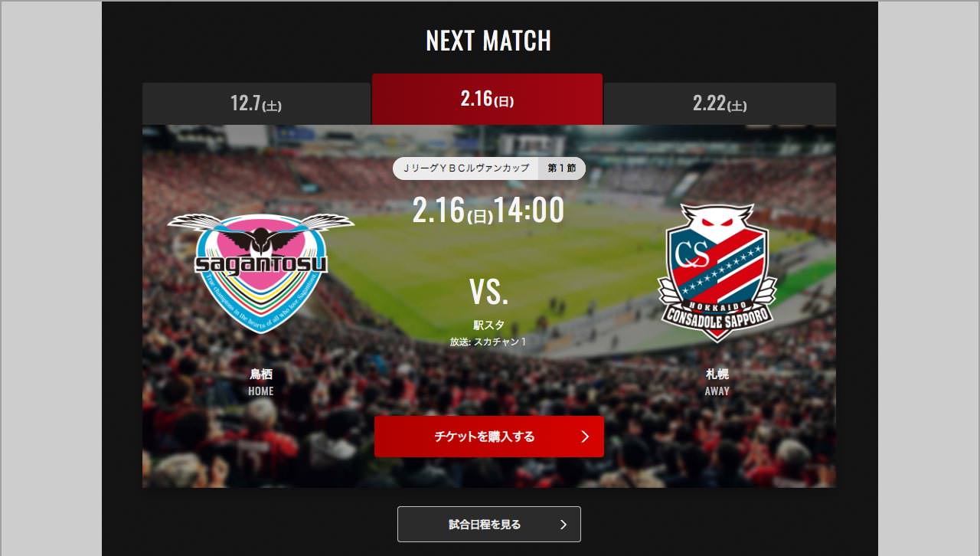Click the 2.16(日)14:00 kickoff time
Image resolution: width=980 pixels, height=556 pixels.
coord(488,211)
